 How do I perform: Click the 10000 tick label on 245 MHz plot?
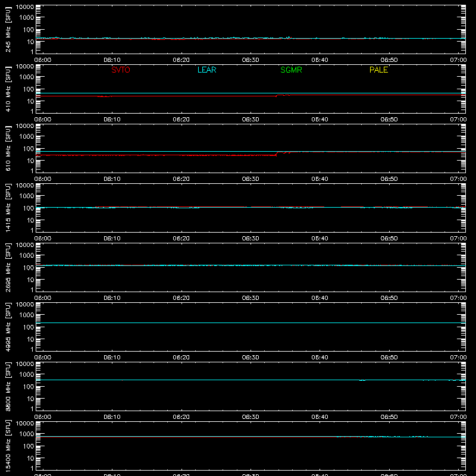pyautogui.click(x=25, y=7)
